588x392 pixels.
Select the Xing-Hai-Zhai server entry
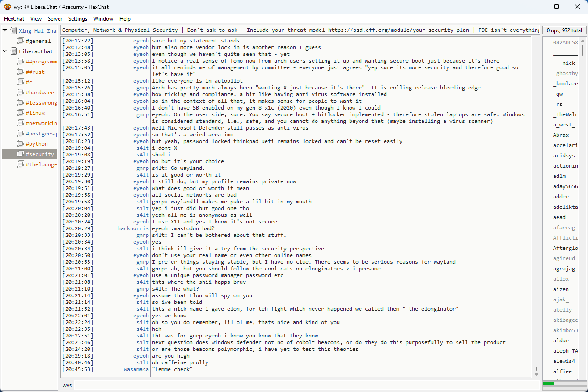38,30
